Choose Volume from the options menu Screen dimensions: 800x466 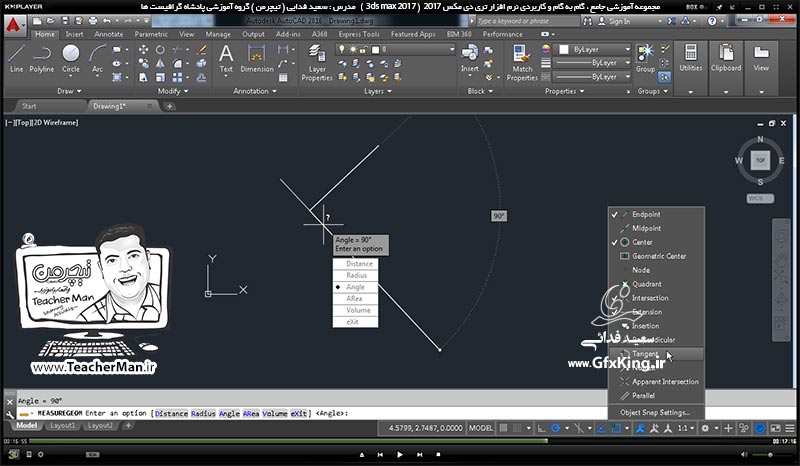click(356, 310)
